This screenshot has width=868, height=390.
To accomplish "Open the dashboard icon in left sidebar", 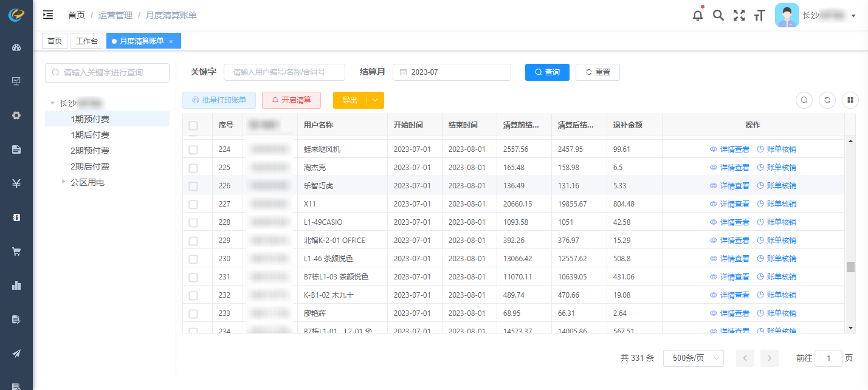I will click(16, 47).
